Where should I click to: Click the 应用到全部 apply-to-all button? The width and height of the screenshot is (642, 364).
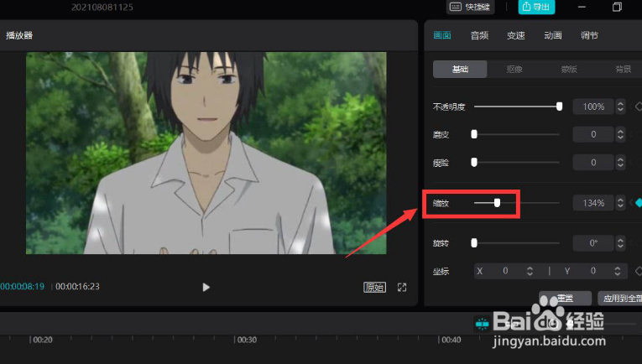coord(621,298)
